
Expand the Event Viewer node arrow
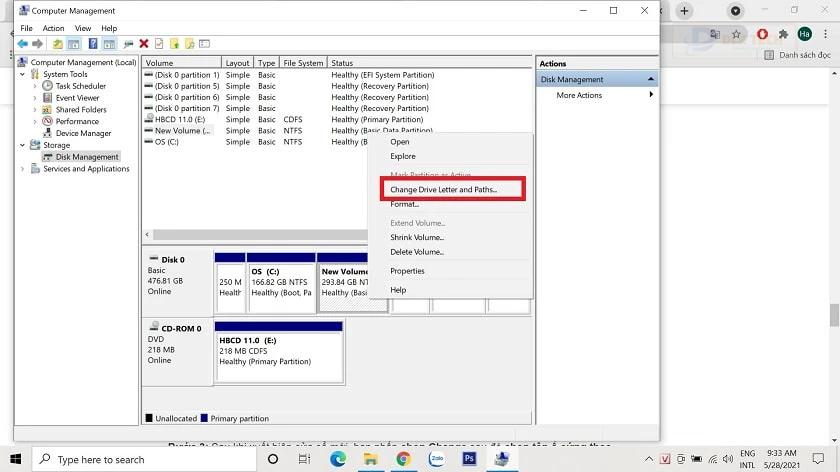point(35,98)
